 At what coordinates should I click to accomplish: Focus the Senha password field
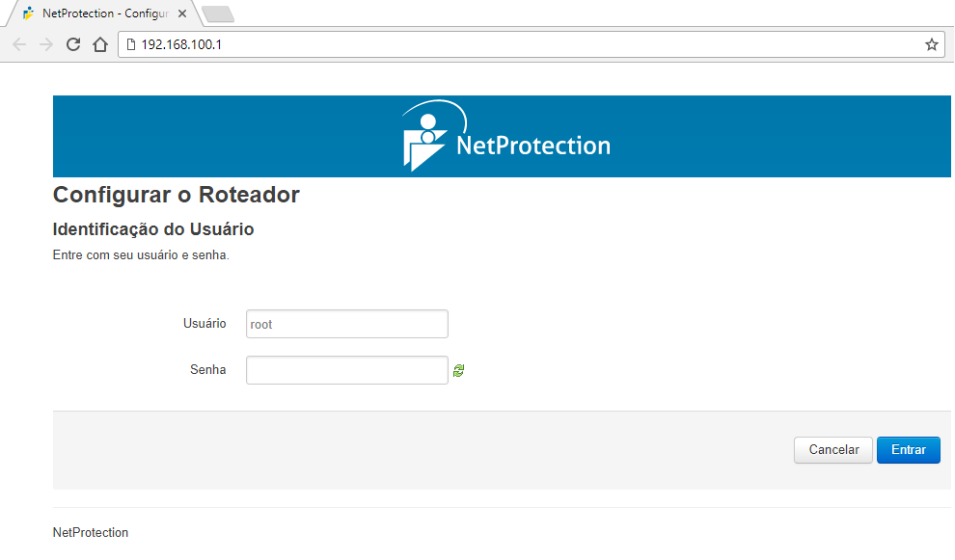[x=347, y=370]
